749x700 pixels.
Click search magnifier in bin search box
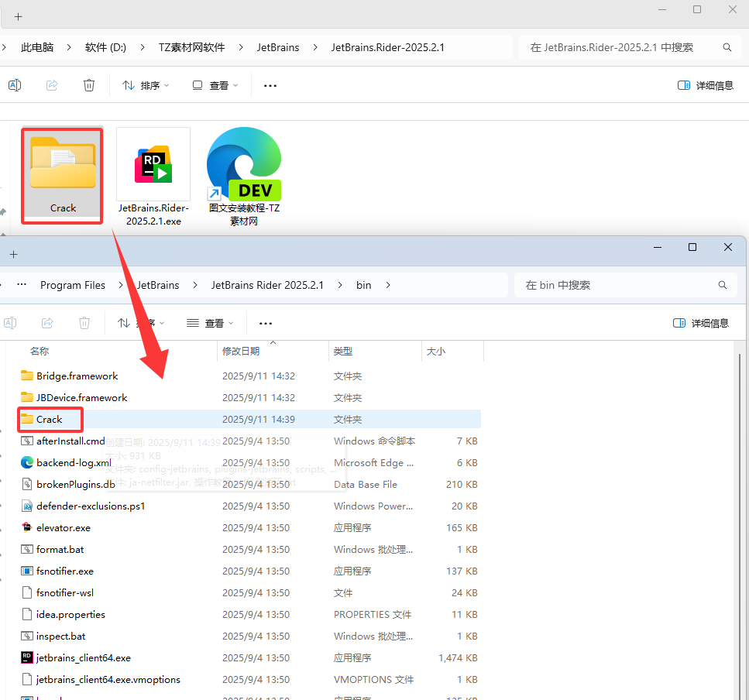pyautogui.click(x=722, y=285)
